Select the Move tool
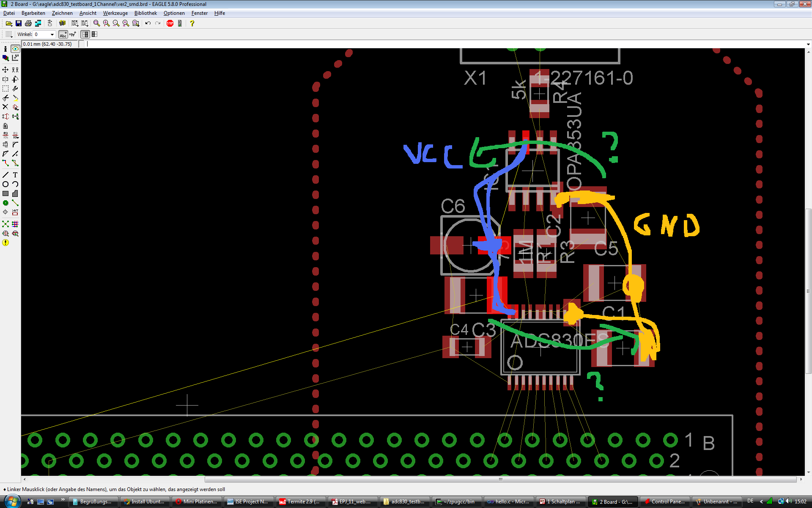 5,70
